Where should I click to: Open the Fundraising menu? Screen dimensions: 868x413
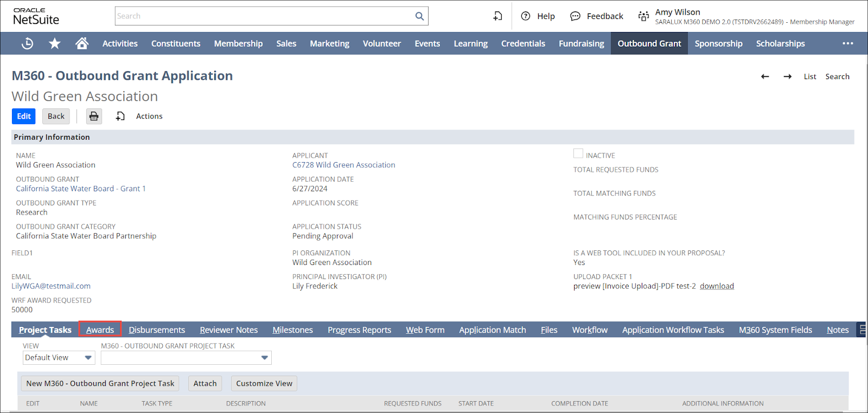(581, 43)
